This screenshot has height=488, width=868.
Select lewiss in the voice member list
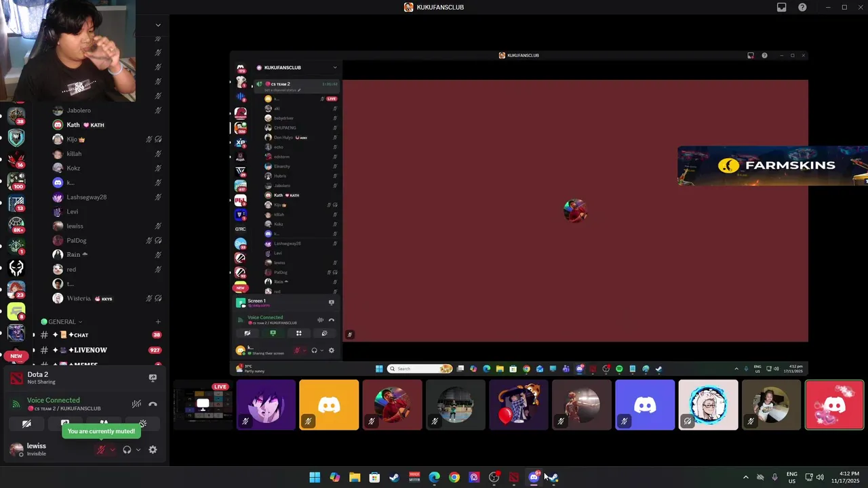tap(106, 226)
